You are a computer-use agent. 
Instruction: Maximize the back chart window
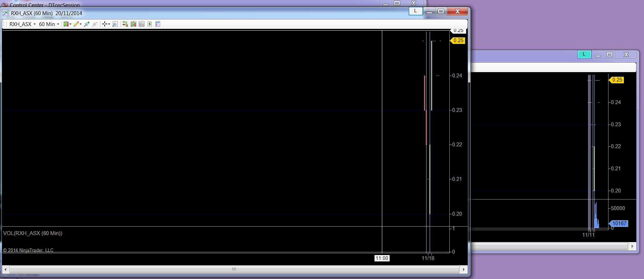[x=610, y=55]
